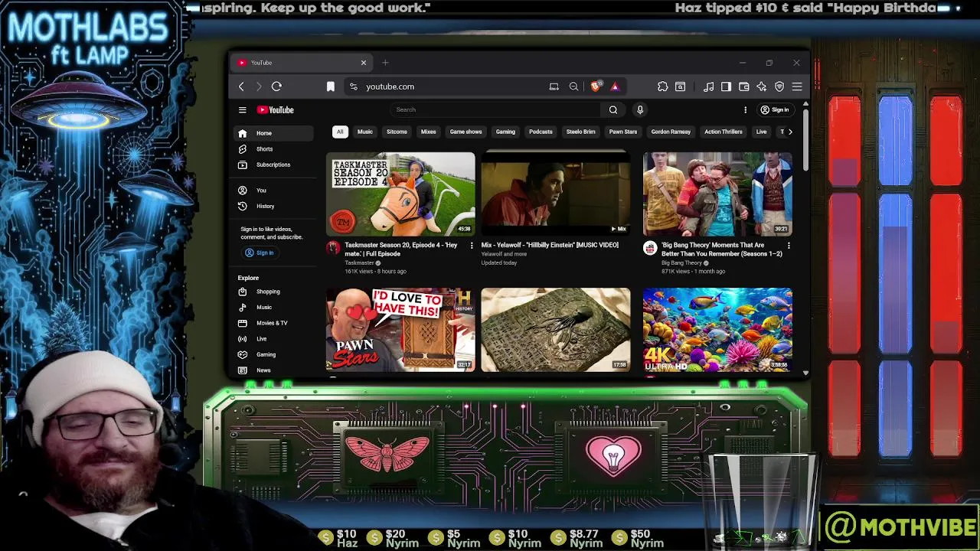The width and height of the screenshot is (980, 551).
Task: Bookmark this page with the bookmark icon
Action: point(331,86)
